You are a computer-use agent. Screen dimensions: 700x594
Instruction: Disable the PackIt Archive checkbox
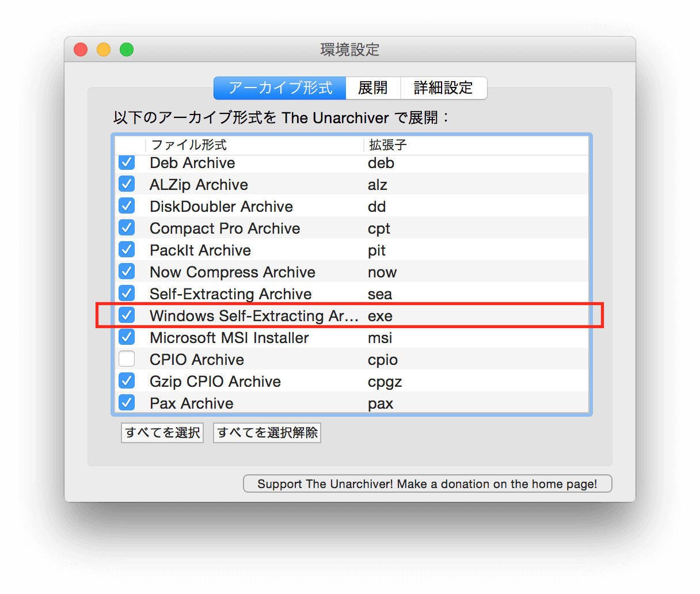pos(127,250)
